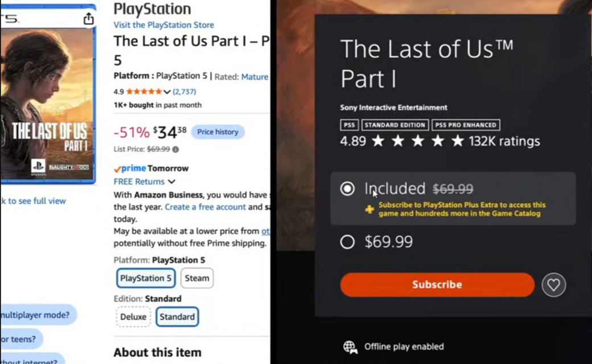The width and height of the screenshot is (592, 364).
Task: Add game to wishlist with heart icon
Action: [553, 285]
